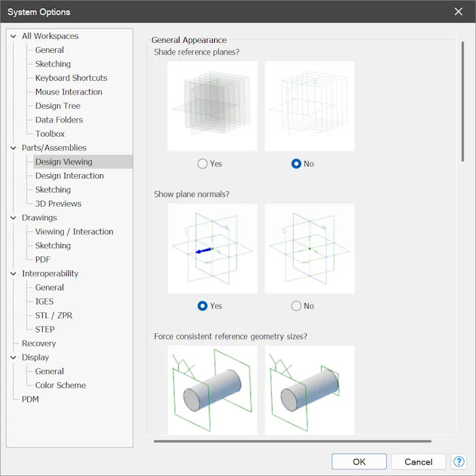Open General under Display

coord(50,371)
